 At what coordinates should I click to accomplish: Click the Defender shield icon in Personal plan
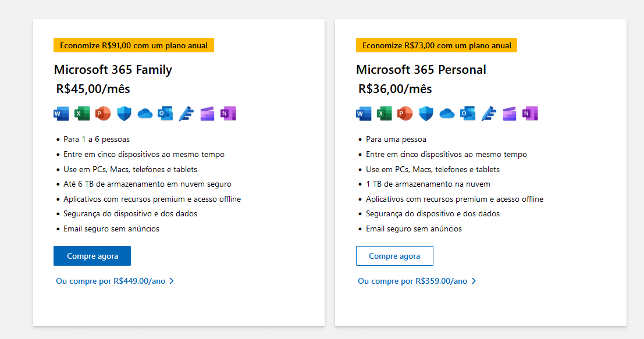click(x=426, y=113)
